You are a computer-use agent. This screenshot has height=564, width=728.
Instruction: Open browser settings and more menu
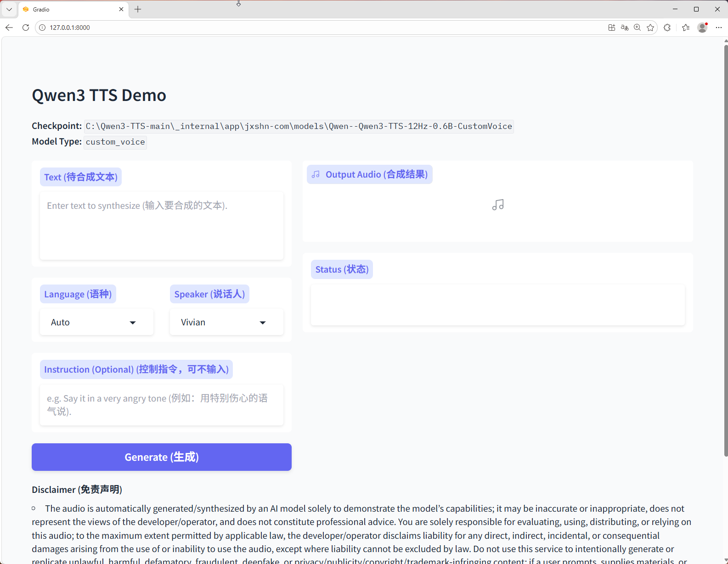pos(719,28)
